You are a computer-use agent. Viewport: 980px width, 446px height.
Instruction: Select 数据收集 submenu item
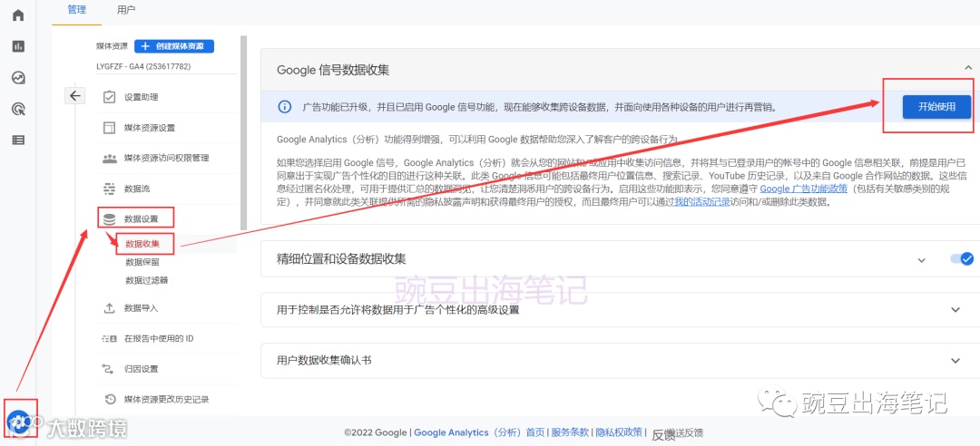142,244
